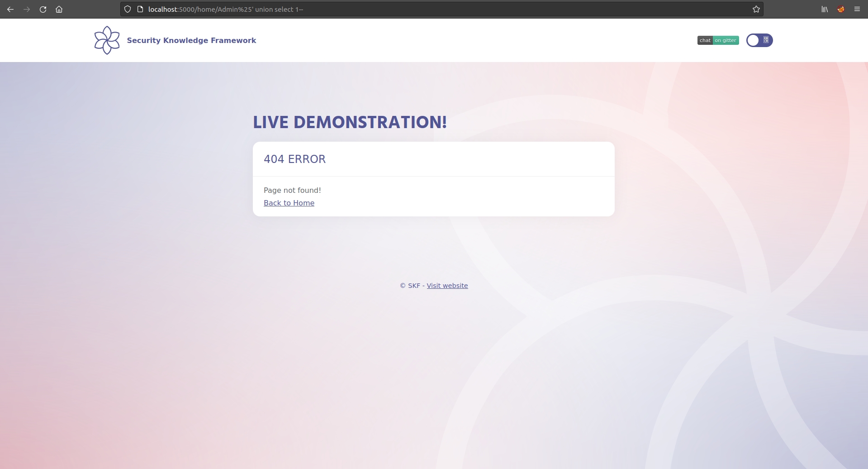868x469 pixels.
Task: Go back to the previous page
Action: click(10, 9)
